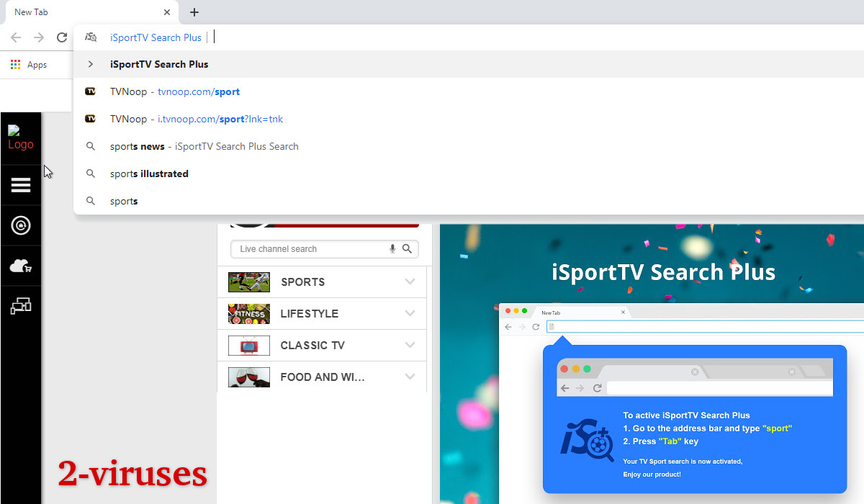This screenshot has width=864, height=504.
Task: Click the expand arrow on first suggestion
Action: point(91,64)
